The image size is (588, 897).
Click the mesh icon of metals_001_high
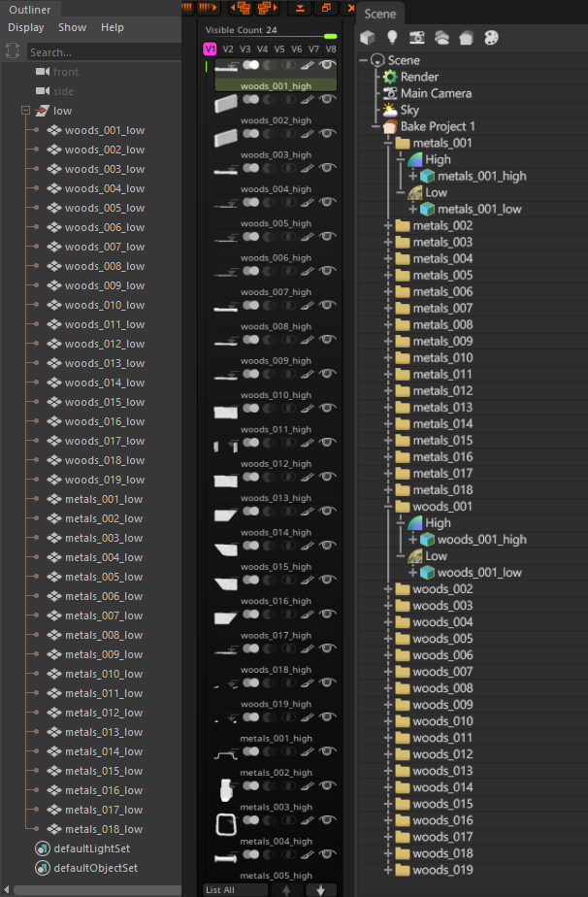(x=427, y=177)
